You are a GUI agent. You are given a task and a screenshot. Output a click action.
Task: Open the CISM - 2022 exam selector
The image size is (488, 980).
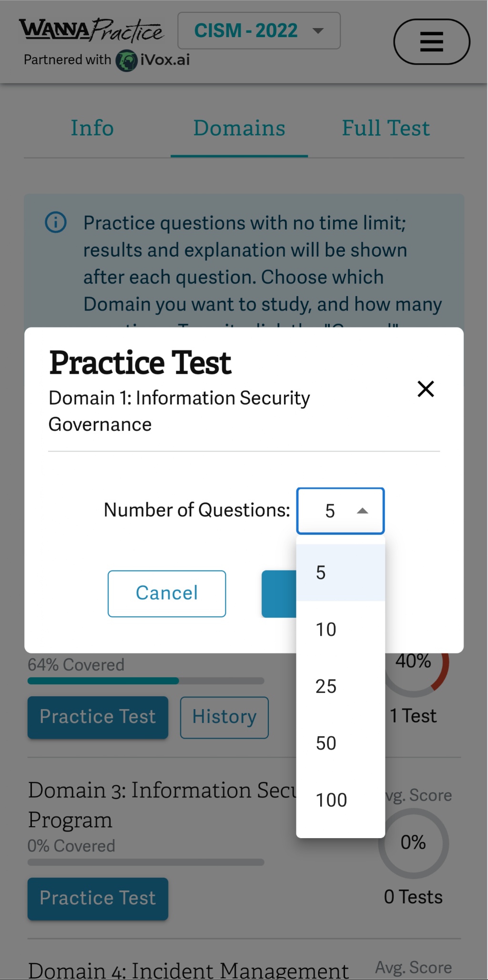[259, 30]
